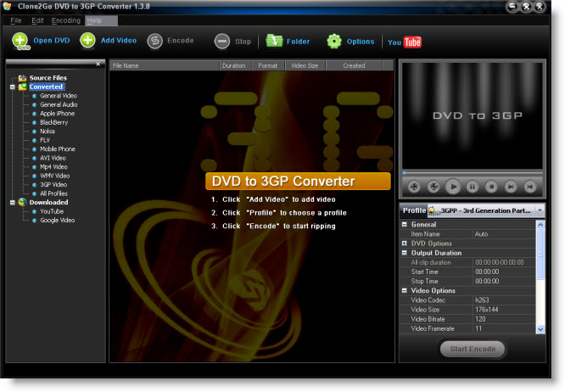Screen dimensions: 565x392
Task: Collapse the Output Duration group
Action: point(405,253)
